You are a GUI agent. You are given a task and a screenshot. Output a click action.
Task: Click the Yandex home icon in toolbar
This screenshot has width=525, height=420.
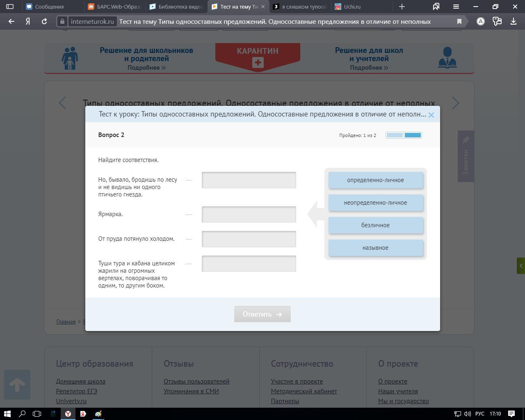(x=28, y=21)
